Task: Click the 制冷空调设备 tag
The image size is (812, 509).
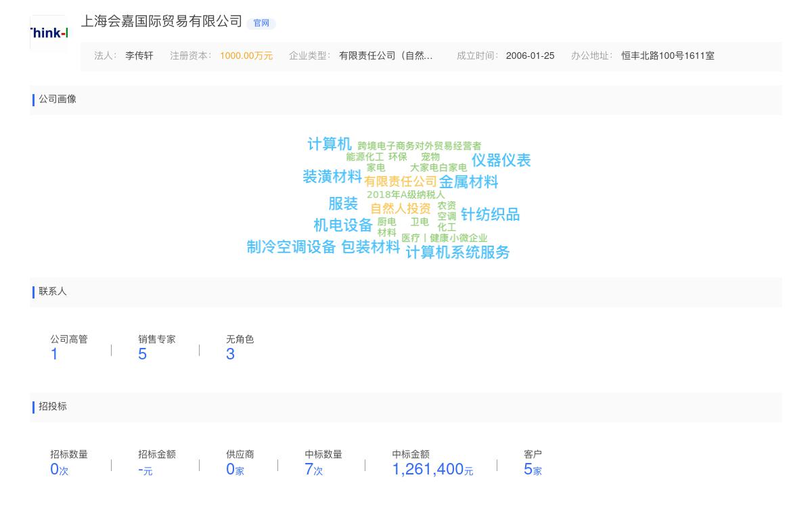Action: tap(292, 247)
